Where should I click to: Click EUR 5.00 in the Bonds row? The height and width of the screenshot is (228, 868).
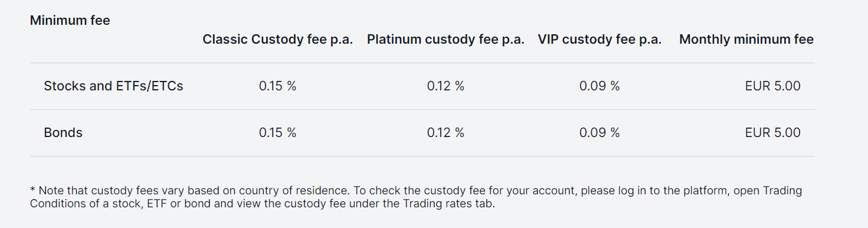point(772,133)
